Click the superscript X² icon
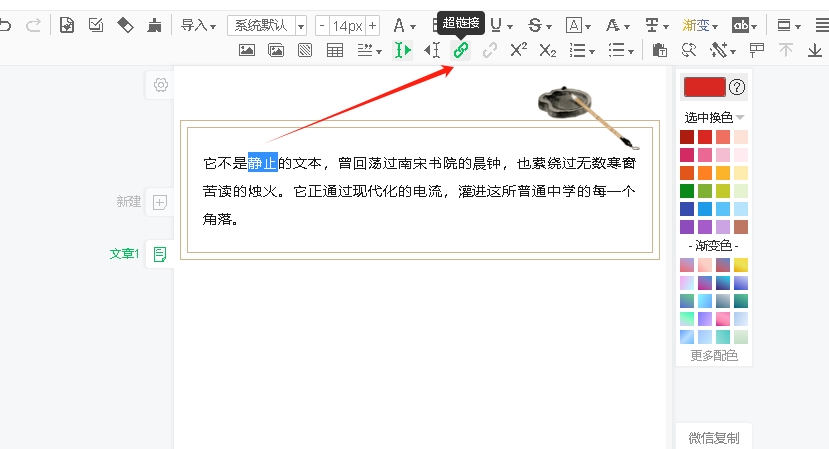The width and height of the screenshot is (829, 449). coord(518,50)
